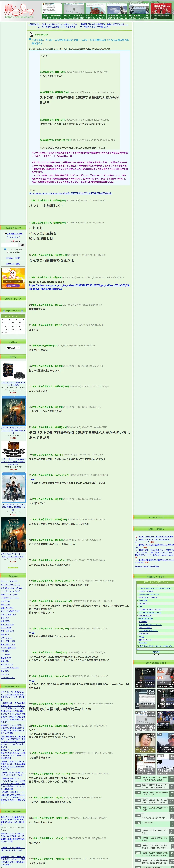This screenshot has width=174, height=868.
Task: Jump to the >>63 reply anchor
Action: pyautogui.click(x=32, y=681)
